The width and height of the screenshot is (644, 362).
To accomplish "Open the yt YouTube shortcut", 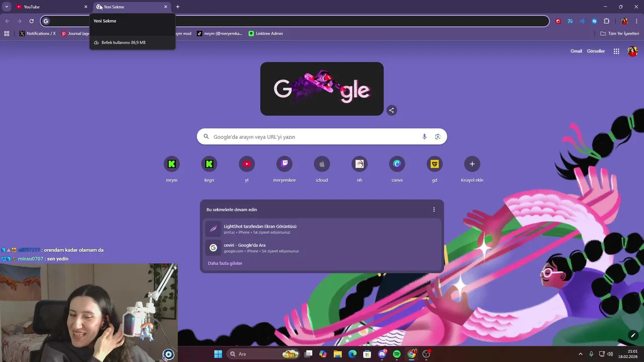I will coord(247,164).
